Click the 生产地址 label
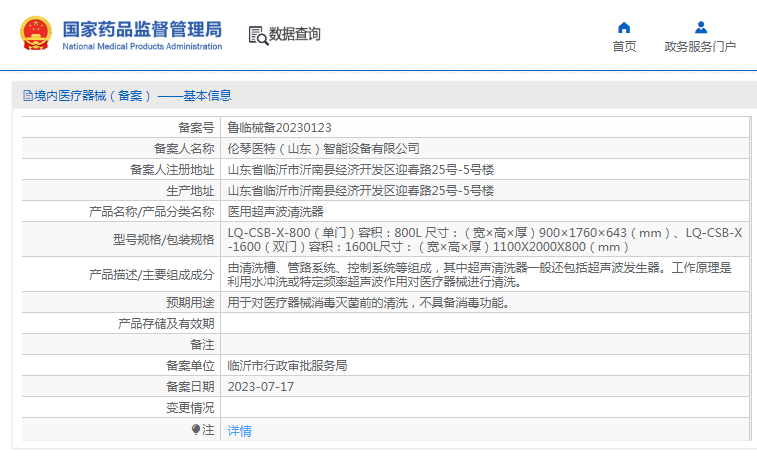Screen dimensions: 757x460 (190, 191)
